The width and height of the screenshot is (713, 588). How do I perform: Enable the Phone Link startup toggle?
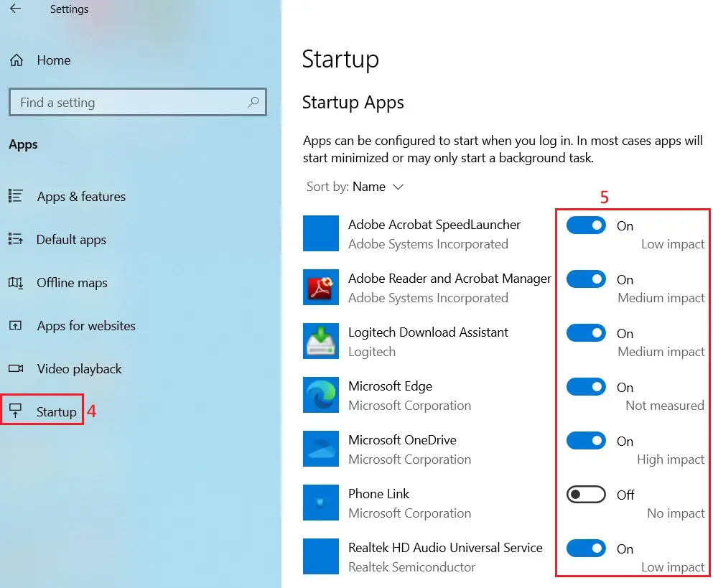tap(586, 495)
